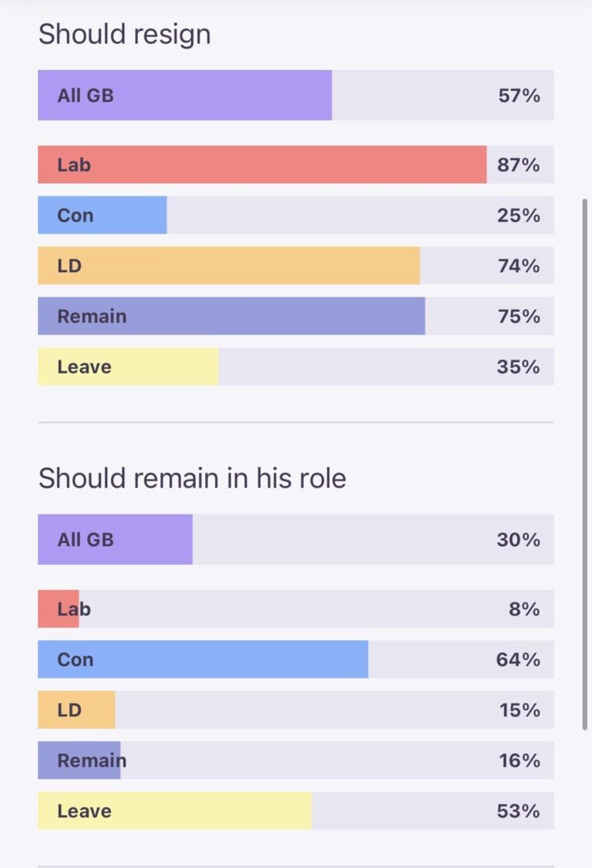Image resolution: width=592 pixels, height=868 pixels.
Task: Click the 87% percentage label
Action: pyautogui.click(x=519, y=165)
